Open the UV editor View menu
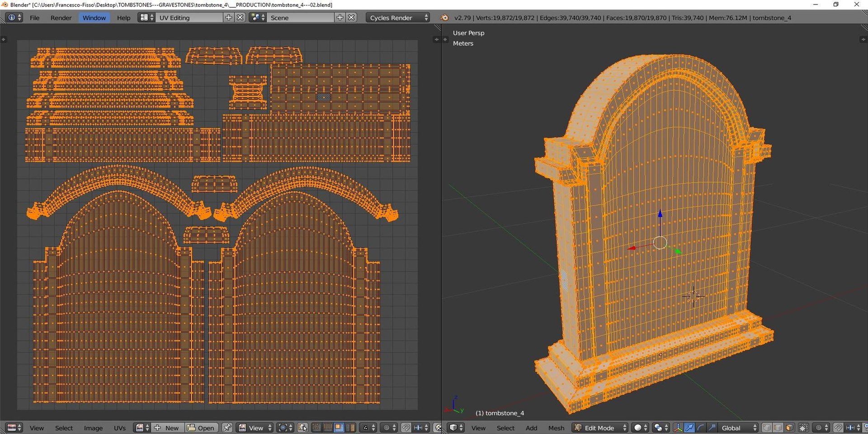 point(37,428)
